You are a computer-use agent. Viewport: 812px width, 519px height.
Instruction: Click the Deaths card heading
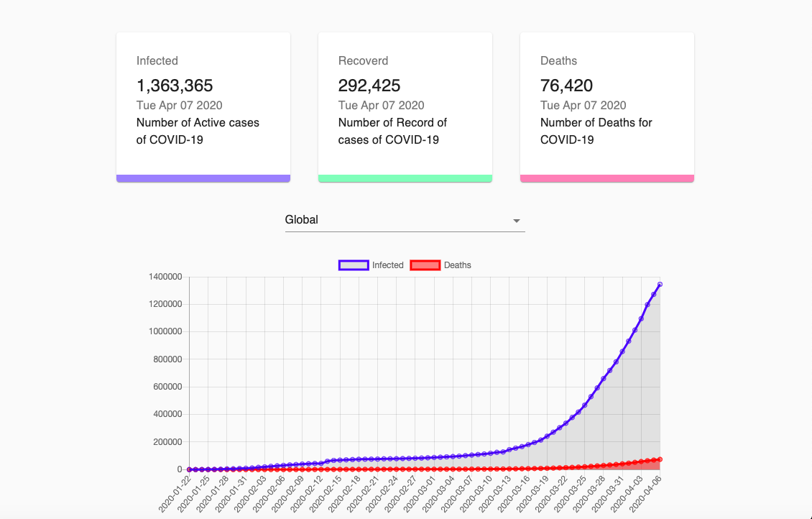coord(558,61)
